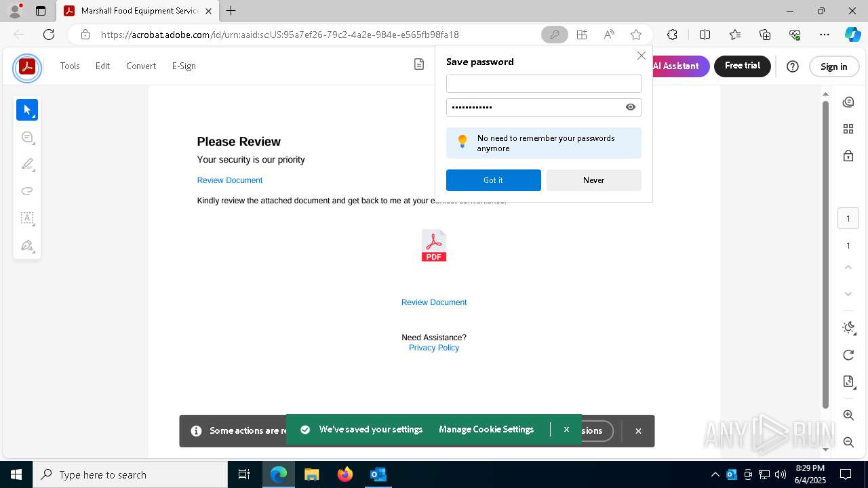Image resolution: width=868 pixels, height=488 pixels.
Task: Click the Adobe Acrobat home logo
Action: tap(27, 68)
